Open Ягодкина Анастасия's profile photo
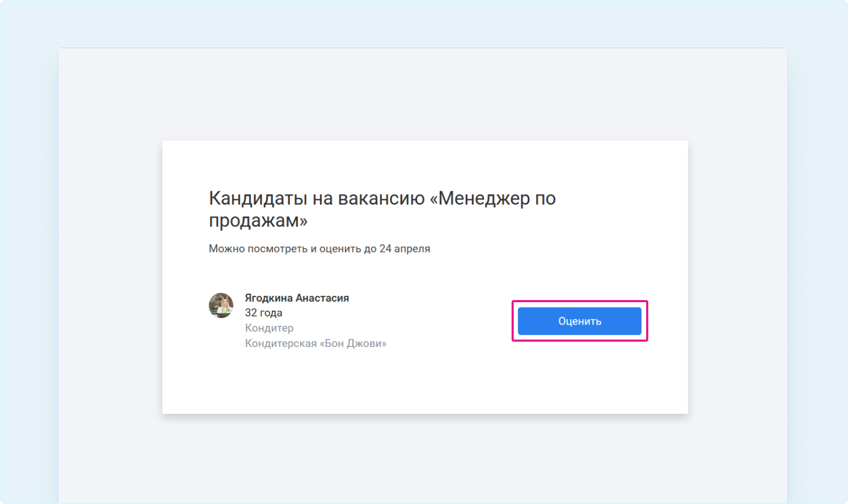The image size is (848, 504). click(x=221, y=305)
